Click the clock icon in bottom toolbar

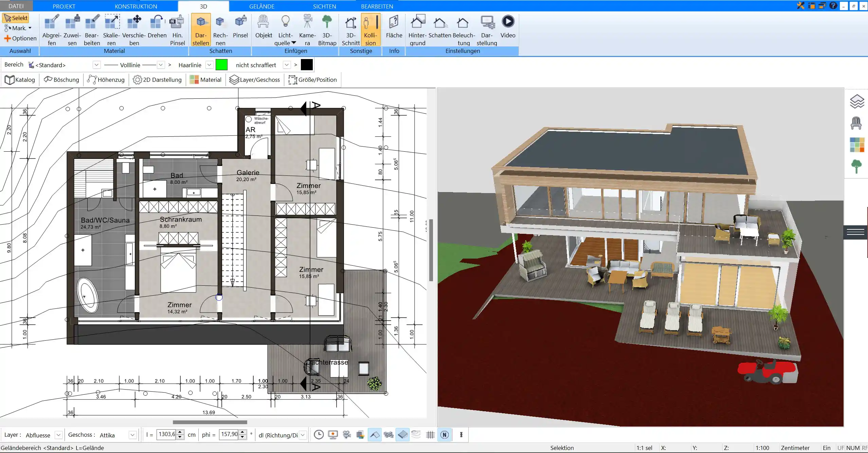point(319,435)
